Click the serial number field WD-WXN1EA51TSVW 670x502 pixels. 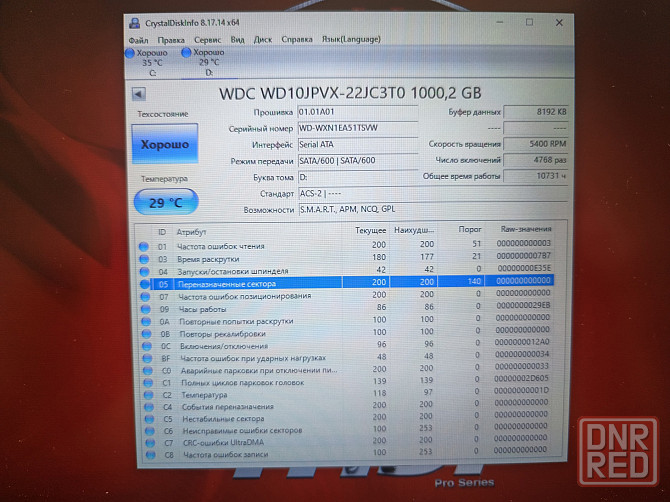coord(358,128)
